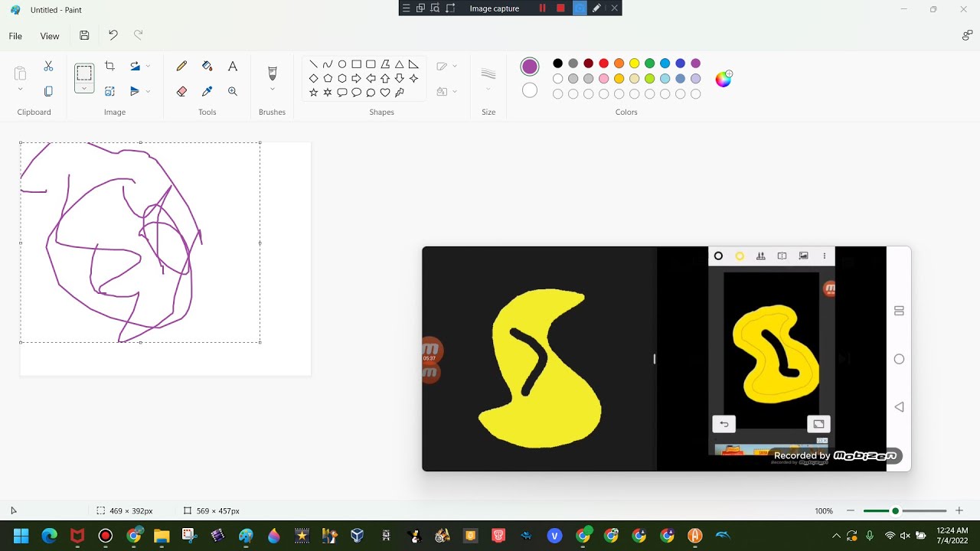
Task: Select the Fill bucket tool
Action: point(207,67)
